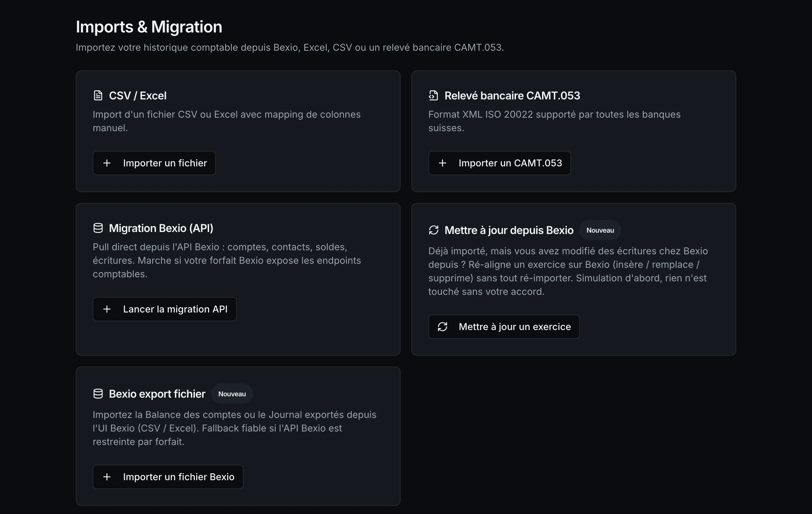Click the description 'Importez la Balance des comptes'
This screenshot has height=514, width=812.
click(234, 428)
